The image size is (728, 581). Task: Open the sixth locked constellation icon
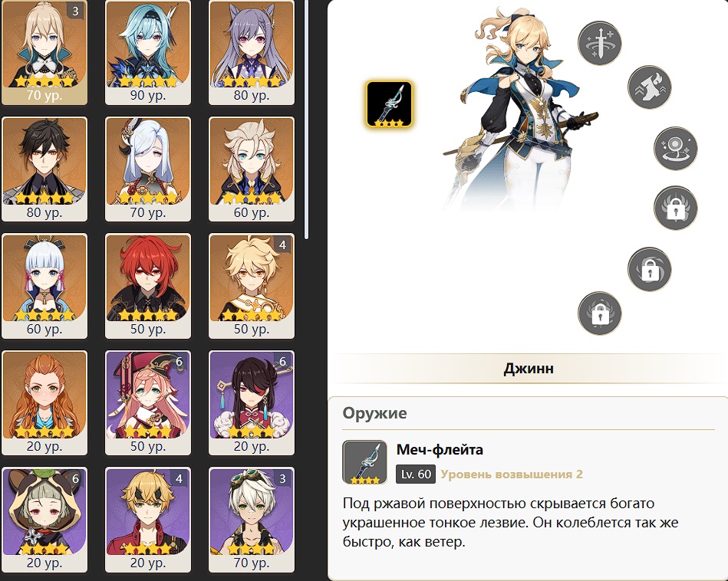coord(599,313)
